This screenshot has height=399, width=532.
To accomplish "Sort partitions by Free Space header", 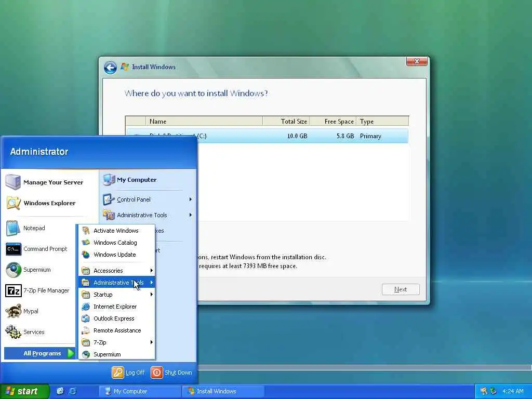I will point(333,121).
